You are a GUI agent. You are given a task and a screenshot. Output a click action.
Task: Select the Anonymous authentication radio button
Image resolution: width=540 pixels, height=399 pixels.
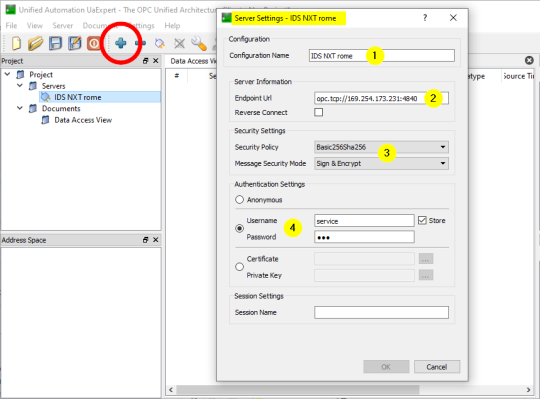[239, 200]
